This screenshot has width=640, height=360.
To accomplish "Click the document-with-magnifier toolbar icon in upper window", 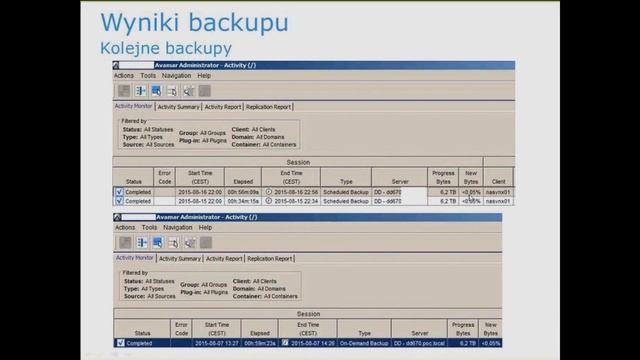I will 172,91.
